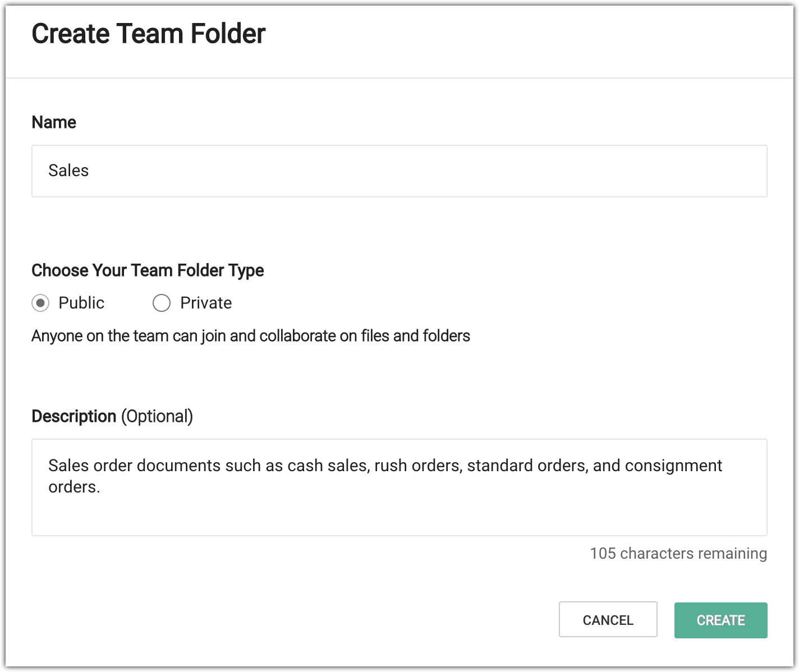Click the "Description" field label
The image size is (799, 672).
(74, 416)
